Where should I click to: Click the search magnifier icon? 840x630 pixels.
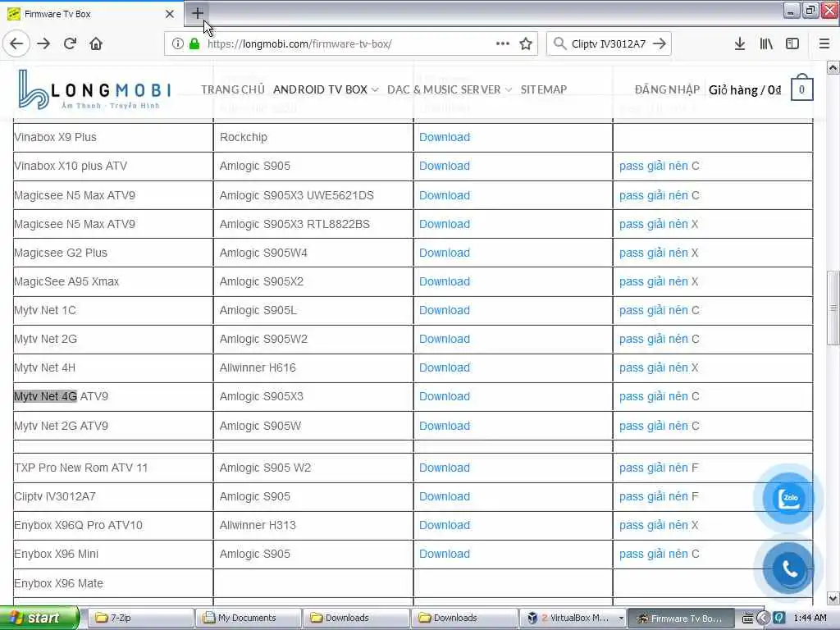(x=559, y=44)
